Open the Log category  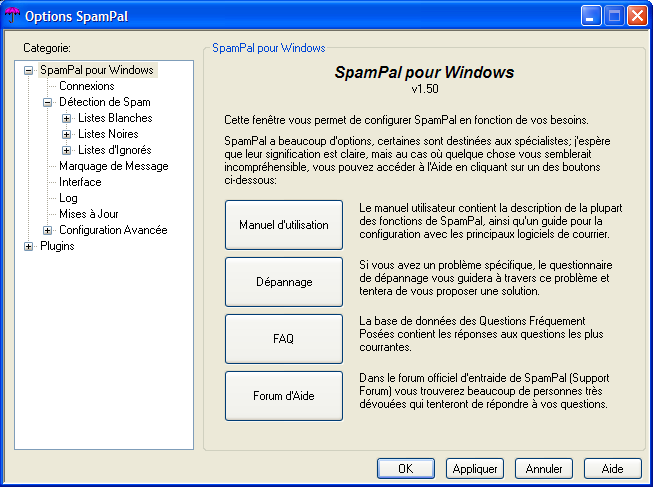coord(68,198)
